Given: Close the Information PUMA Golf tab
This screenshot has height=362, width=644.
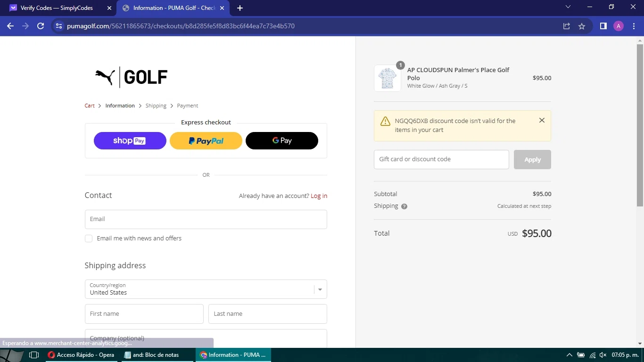Looking at the screenshot, I should (x=222, y=8).
